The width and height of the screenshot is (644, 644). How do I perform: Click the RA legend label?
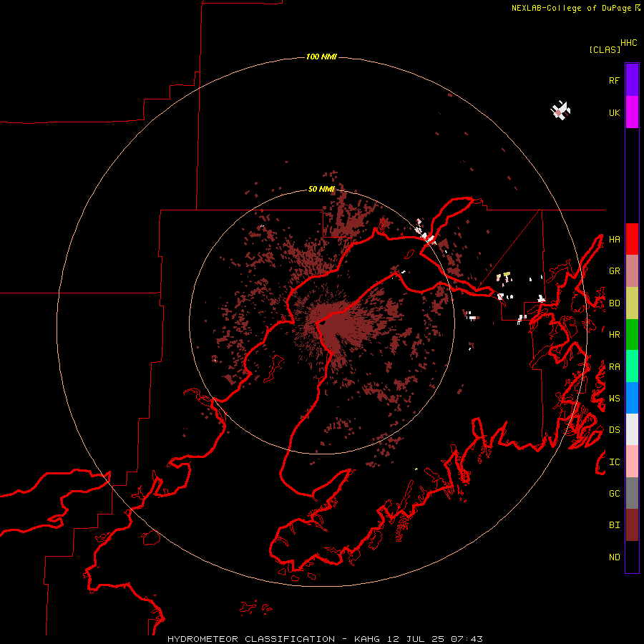coord(614,367)
